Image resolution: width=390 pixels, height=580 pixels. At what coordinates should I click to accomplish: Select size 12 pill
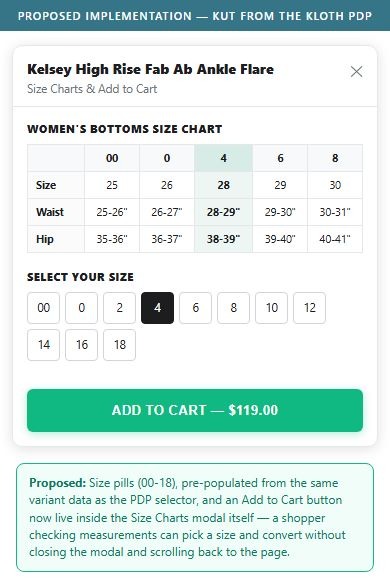coord(309,308)
